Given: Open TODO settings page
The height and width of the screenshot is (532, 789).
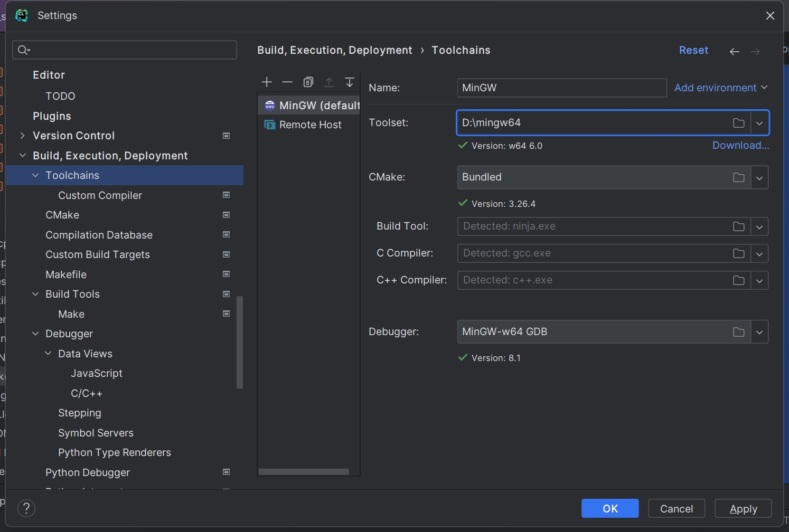Looking at the screenshot, I should tap(60, 96).
